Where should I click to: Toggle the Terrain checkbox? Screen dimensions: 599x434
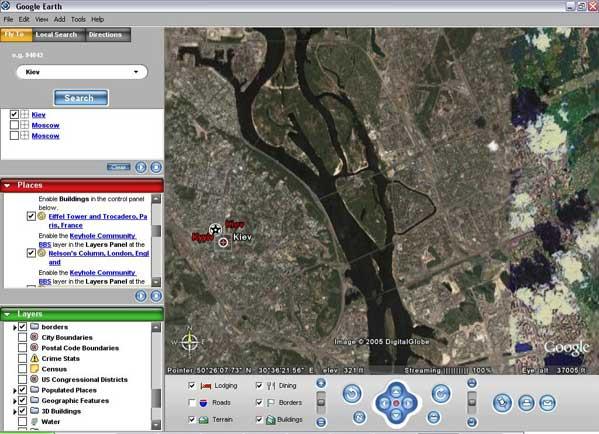pos(192,419)
